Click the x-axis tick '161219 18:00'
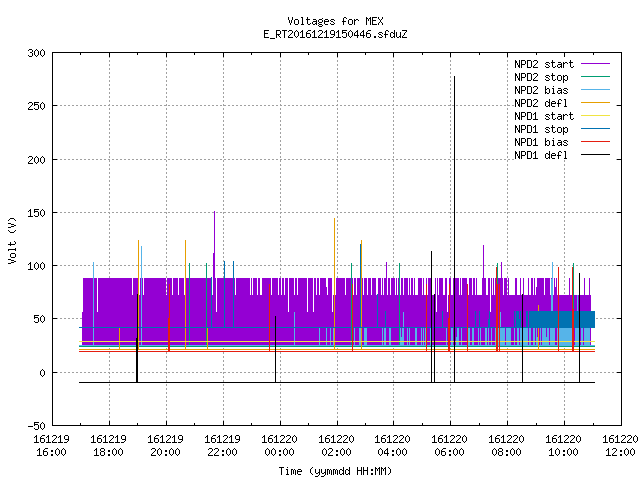 (109, 446)
